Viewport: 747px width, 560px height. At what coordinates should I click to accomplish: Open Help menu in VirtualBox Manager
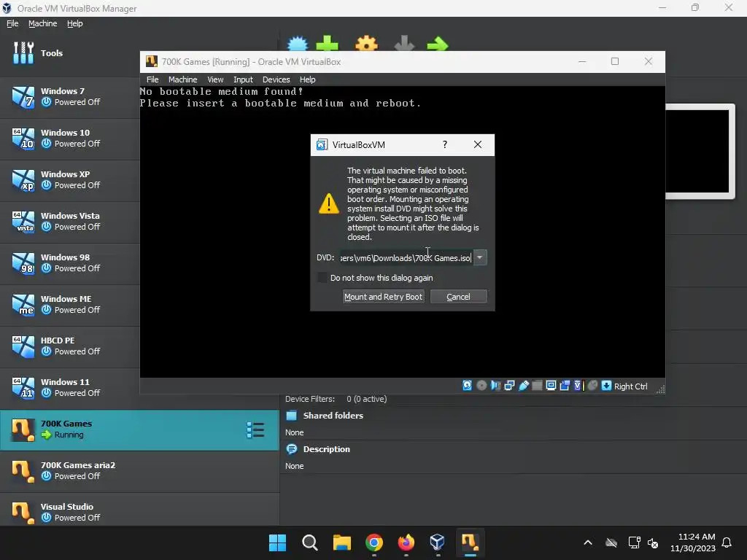pyautogui.click(x=75, y=23)
